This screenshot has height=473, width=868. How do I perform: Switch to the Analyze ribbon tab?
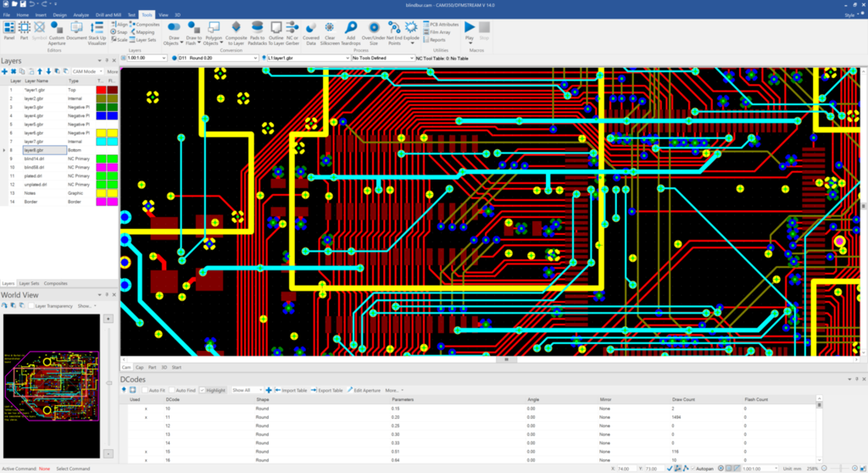coord(81,15)
